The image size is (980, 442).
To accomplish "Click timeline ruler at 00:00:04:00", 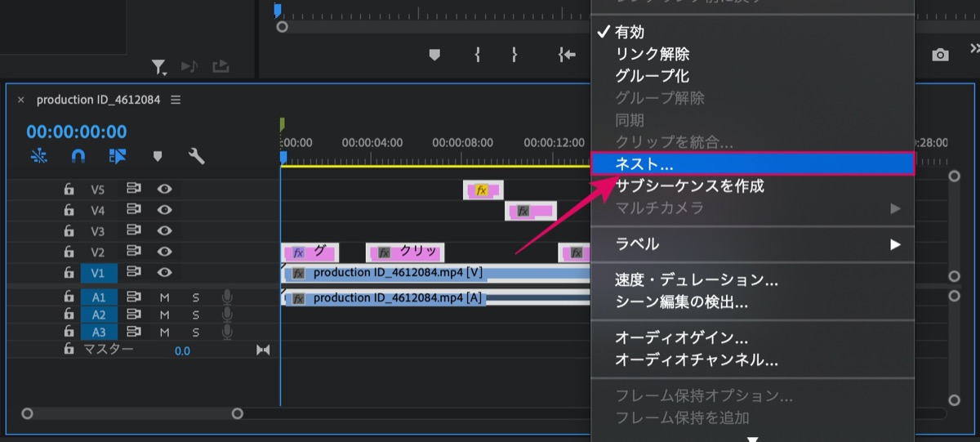I will click(x=372, y=141).
